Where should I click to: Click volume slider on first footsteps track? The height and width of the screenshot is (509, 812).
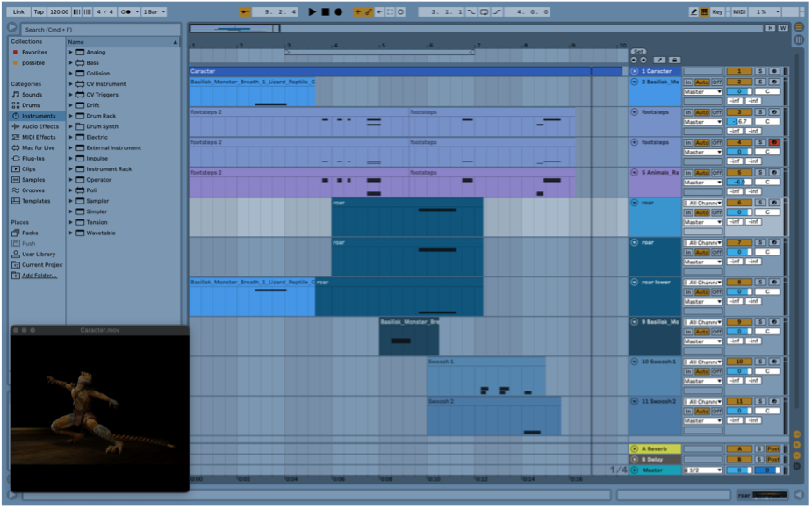click(x=739, y=122)
